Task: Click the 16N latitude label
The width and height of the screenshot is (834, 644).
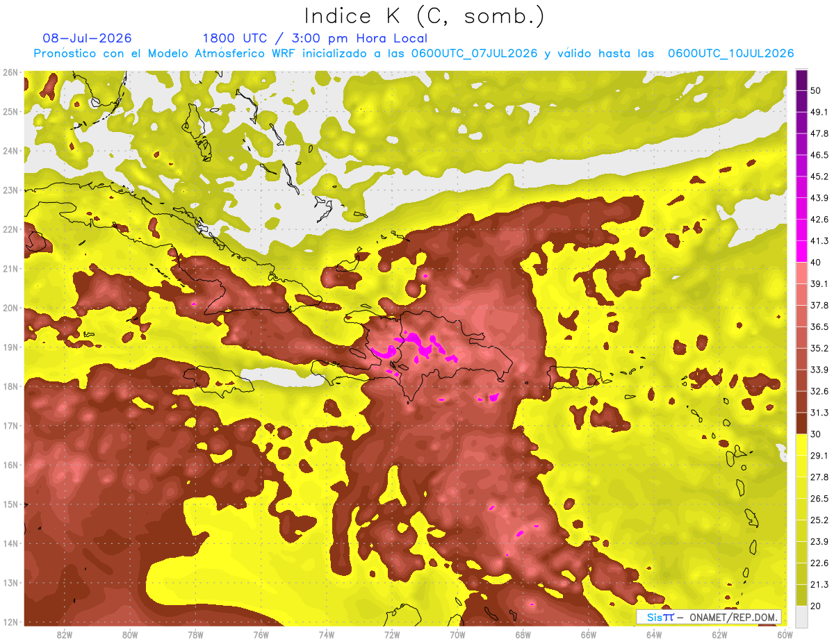Action: 10,465
